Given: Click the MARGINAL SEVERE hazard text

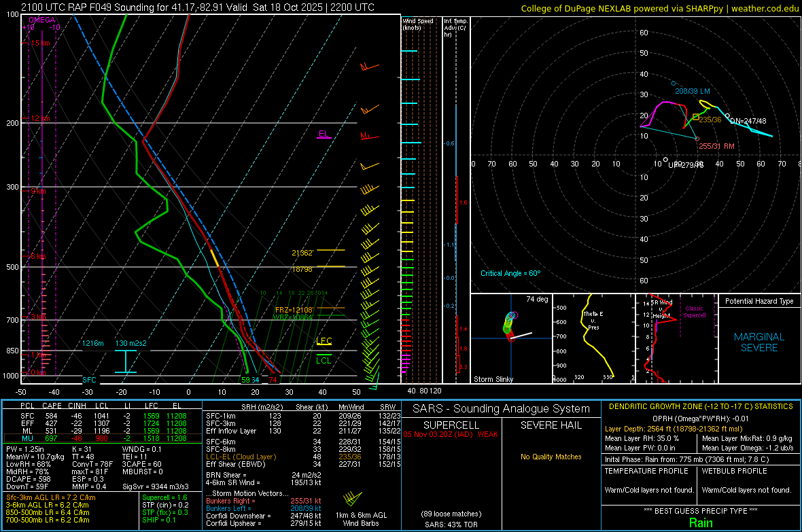Looking at the screenshot, I should click(759, 342).
